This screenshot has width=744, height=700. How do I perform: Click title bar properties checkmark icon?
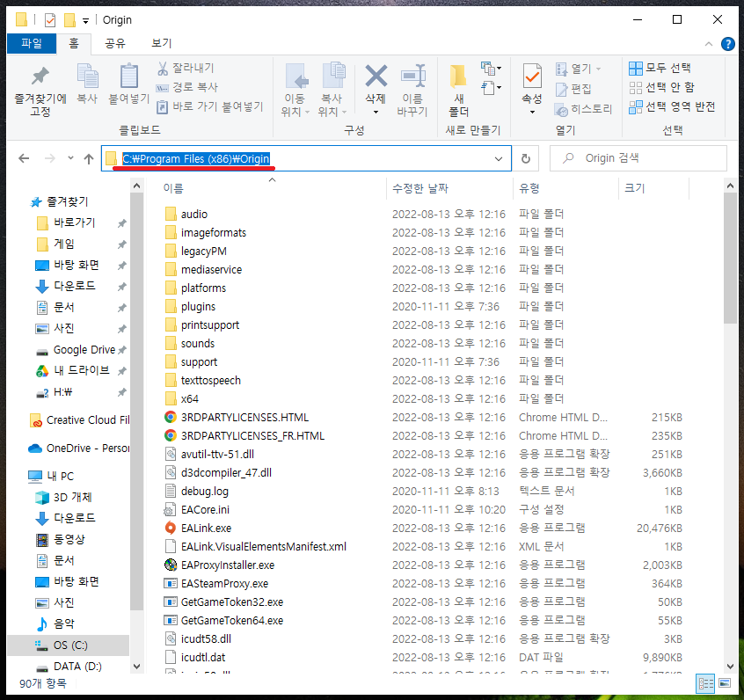[x=50, y=20]
